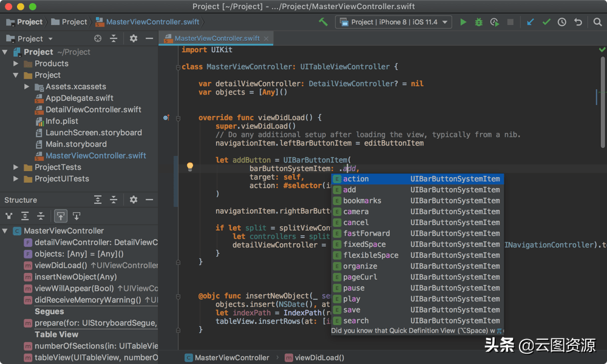The height and width of the screenshot is (364, 607).
Task: Click Run with Coverage icon
Action: click(x=494, y=22)
